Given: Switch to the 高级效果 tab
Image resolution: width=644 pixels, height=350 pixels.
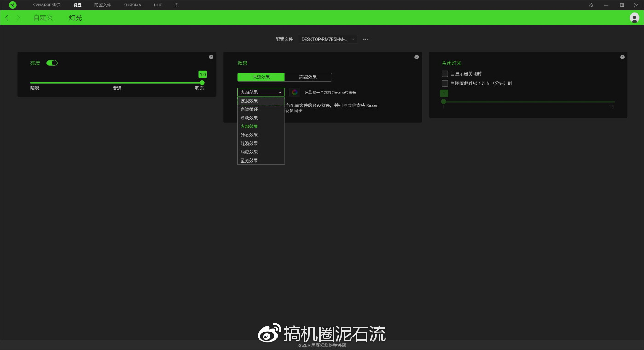Looking at the screenshot, I should (308, 77).
